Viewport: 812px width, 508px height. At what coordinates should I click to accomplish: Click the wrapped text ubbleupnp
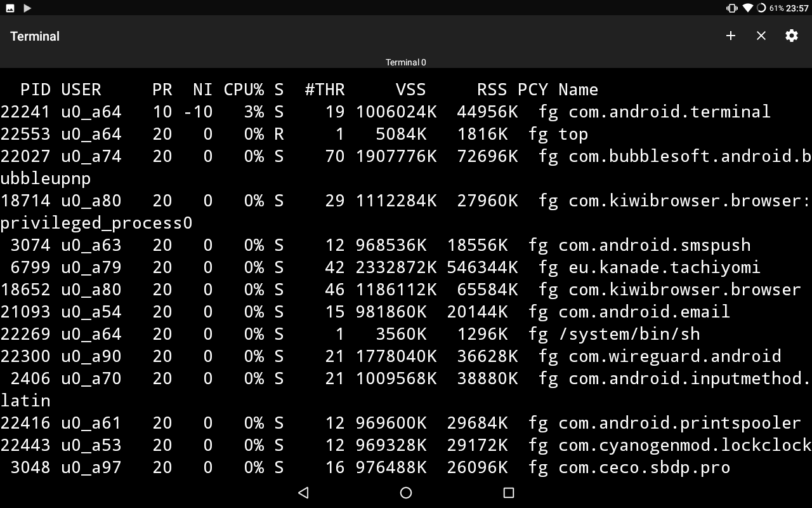(46, 179)
